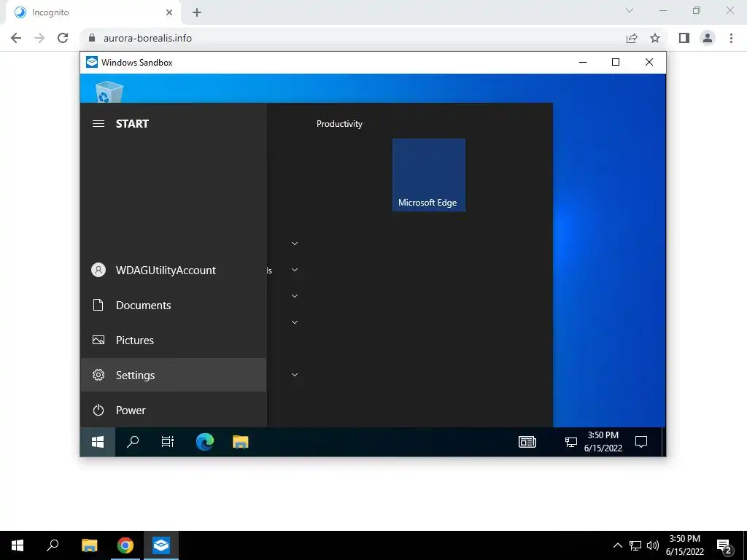Open the sandbox Action Center notifications
Screen dimensions: 747x560
641,442
